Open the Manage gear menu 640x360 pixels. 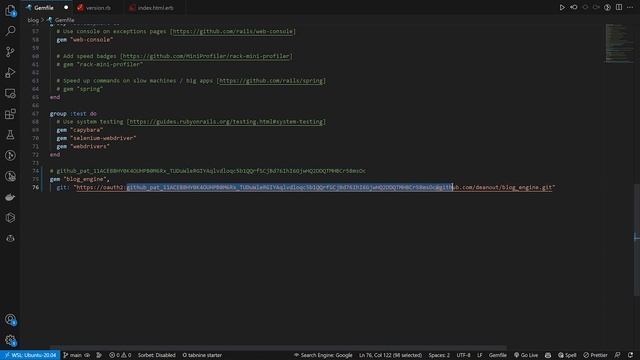(10, 340)
